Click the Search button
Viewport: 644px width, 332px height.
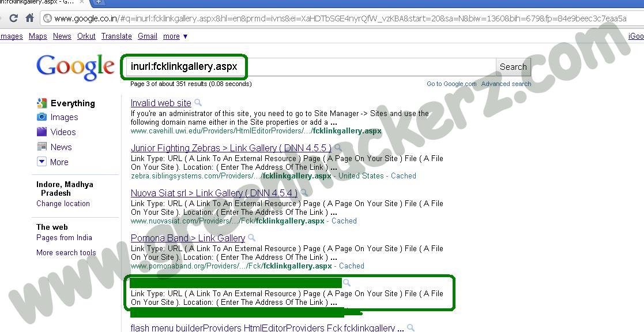pos(513,67)
